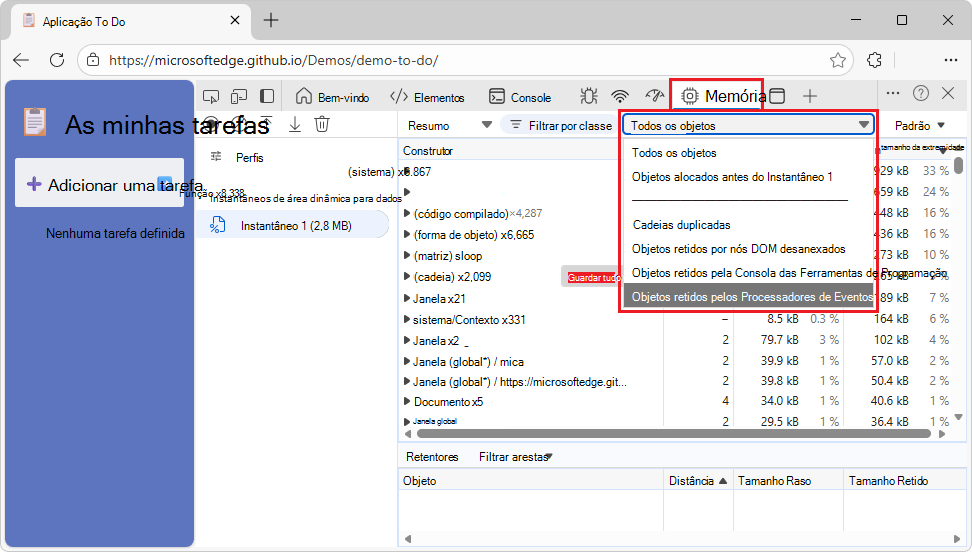This screenshot has height=552, width=972.
Task: Select Instantâneo 1 snapshot profile
Action: click(x=293, y=226)
